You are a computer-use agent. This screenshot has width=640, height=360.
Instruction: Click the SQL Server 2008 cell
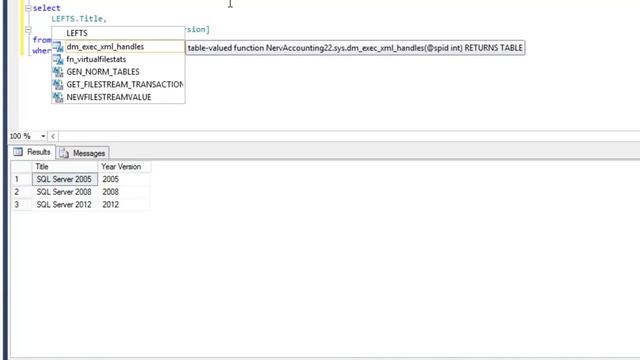click(x=65, y=192)
